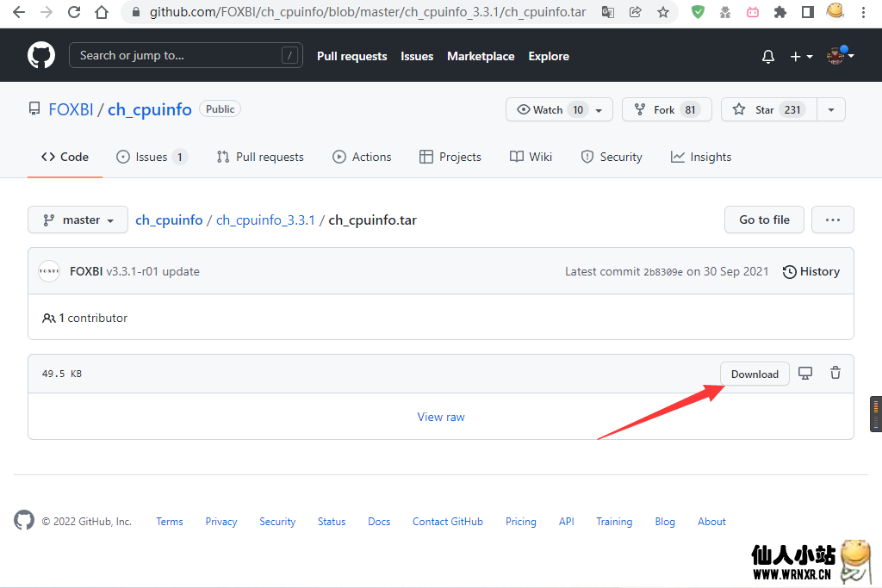Open the Terms footer link
882x588 pixels.
(170, 522)
